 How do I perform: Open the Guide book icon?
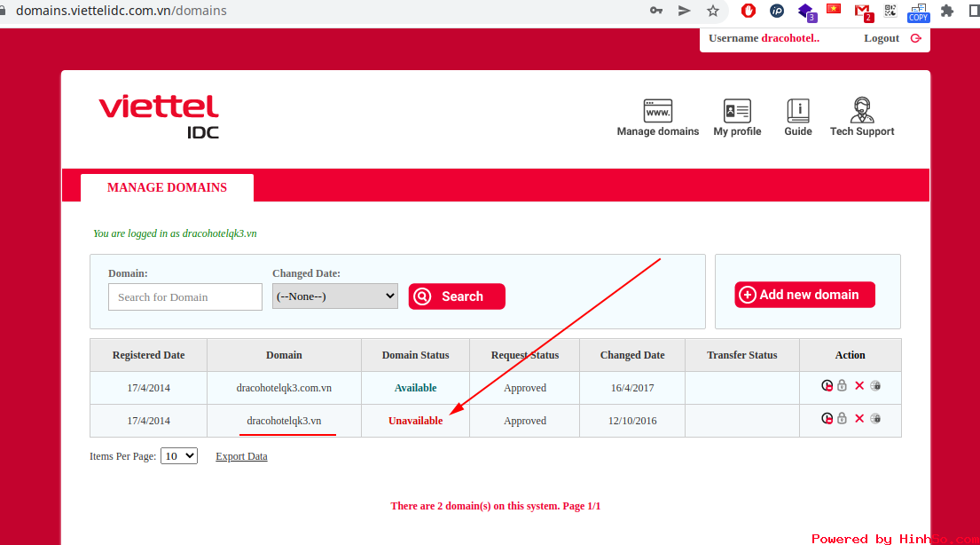pos(798,111)
